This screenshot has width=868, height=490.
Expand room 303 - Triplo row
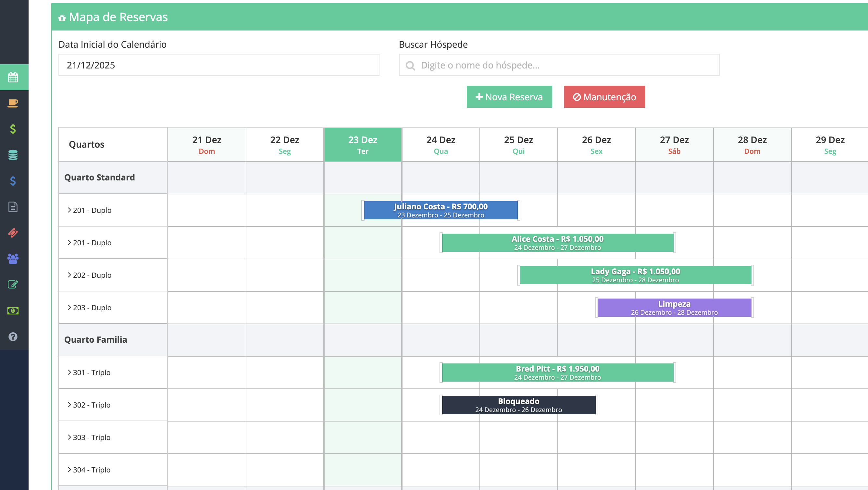click(x=69, y=437)
